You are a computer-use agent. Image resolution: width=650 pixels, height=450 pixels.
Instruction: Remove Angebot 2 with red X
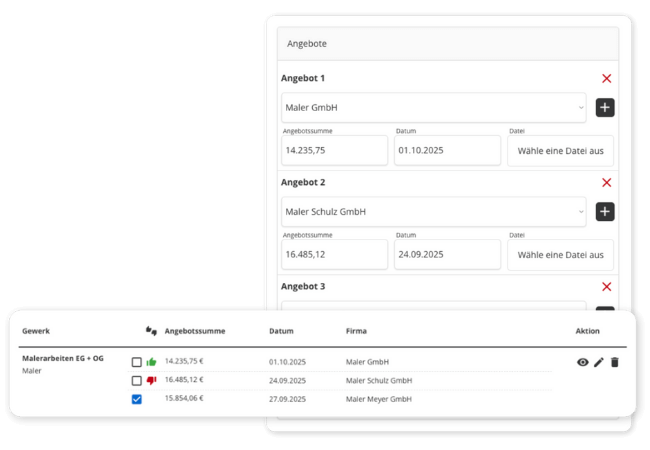click(x=606, y=182)
